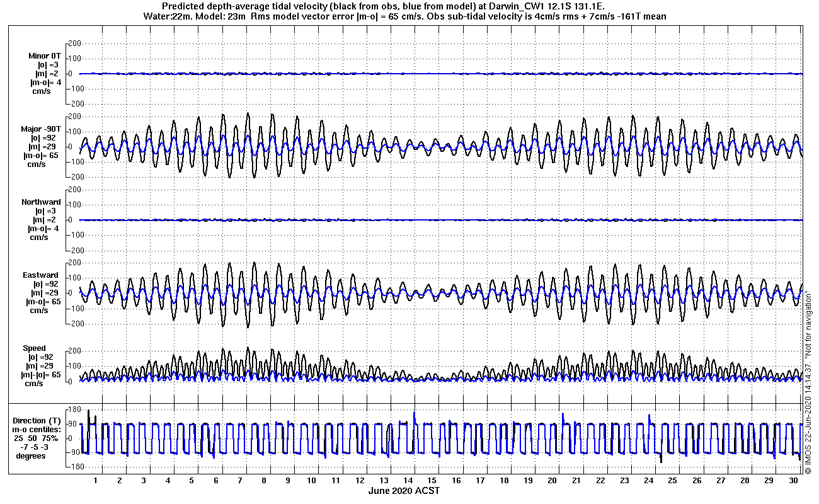Click the 'degrees' unit label
Viewport: 819px width, 504px height.
[x=31, y=456]
